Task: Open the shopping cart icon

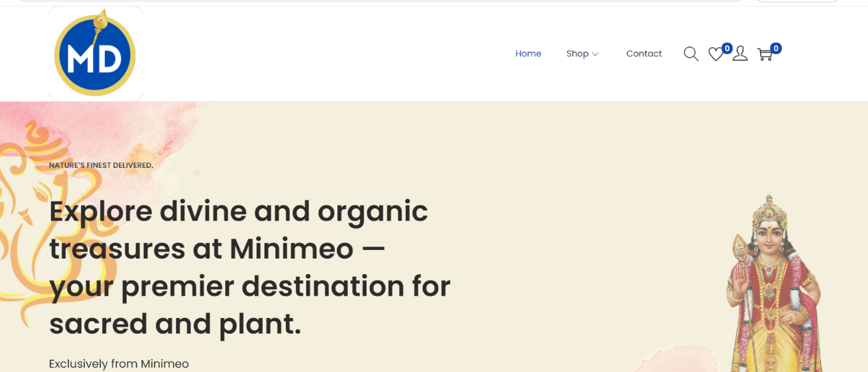Action: (764, 55)
